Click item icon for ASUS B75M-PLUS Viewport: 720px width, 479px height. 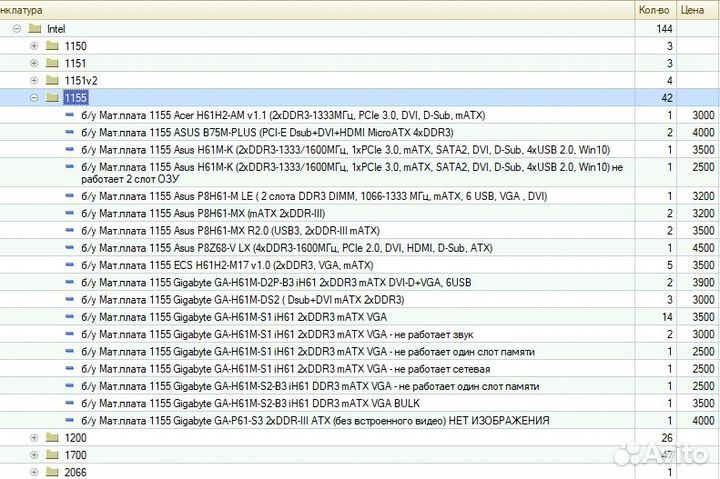(70, 132)
